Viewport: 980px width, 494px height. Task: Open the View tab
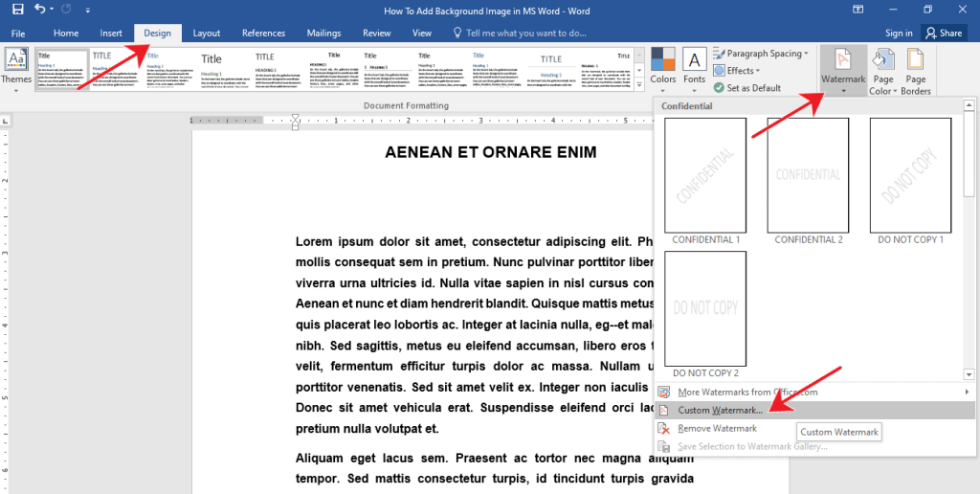(x=422, y=34)
